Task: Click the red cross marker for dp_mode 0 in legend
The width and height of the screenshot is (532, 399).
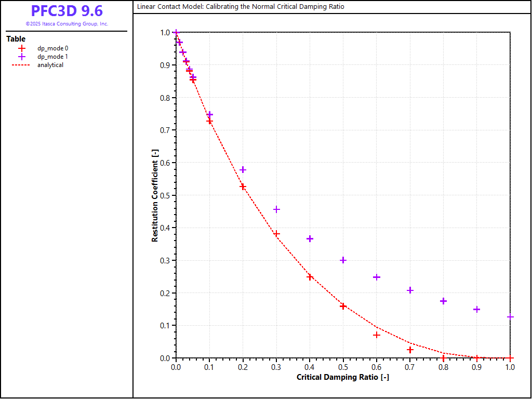Action: 22,48
